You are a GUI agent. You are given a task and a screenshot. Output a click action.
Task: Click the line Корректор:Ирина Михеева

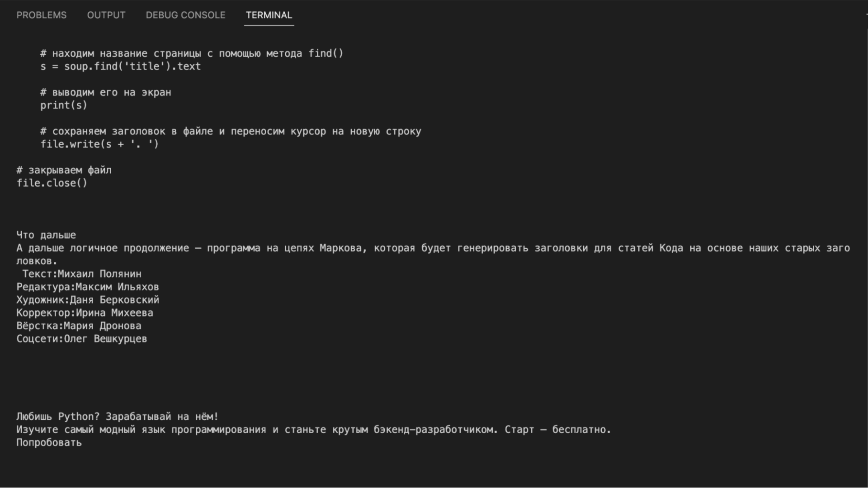pyautogui.click(x=85, y=312)
